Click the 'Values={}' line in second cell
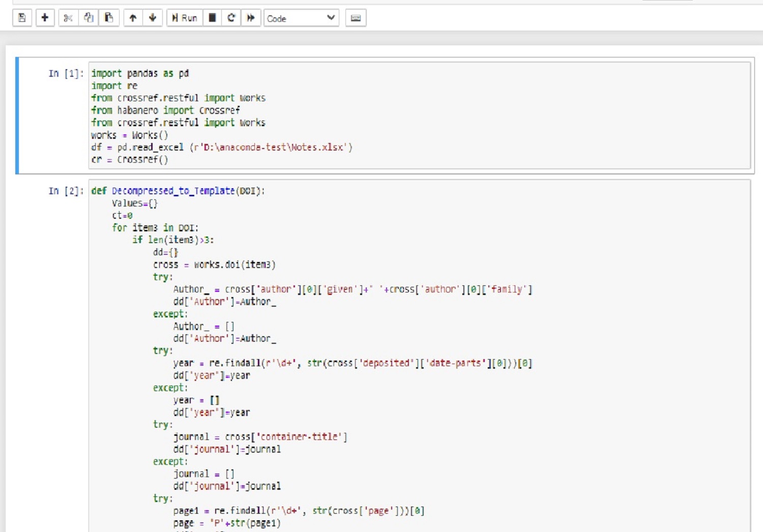Viewport: 763px width, 532px height. [x=135, y=203]
